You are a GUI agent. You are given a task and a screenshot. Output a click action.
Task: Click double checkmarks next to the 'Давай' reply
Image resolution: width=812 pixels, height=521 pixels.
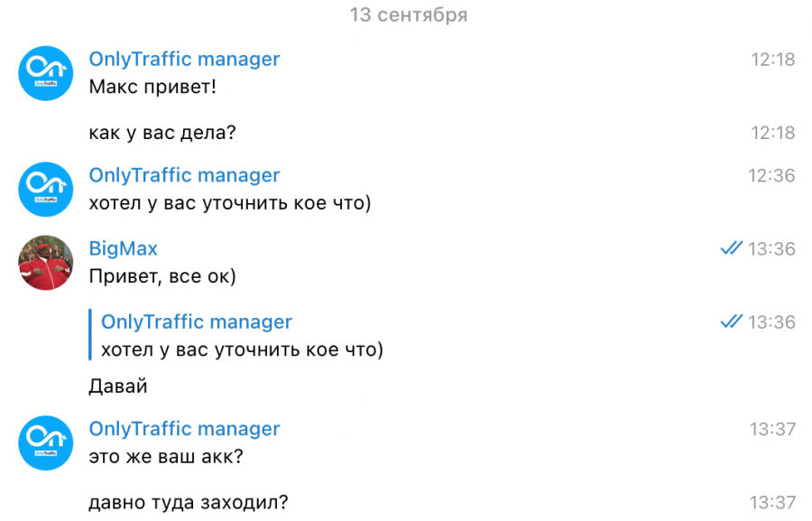(x=731, y=321)
